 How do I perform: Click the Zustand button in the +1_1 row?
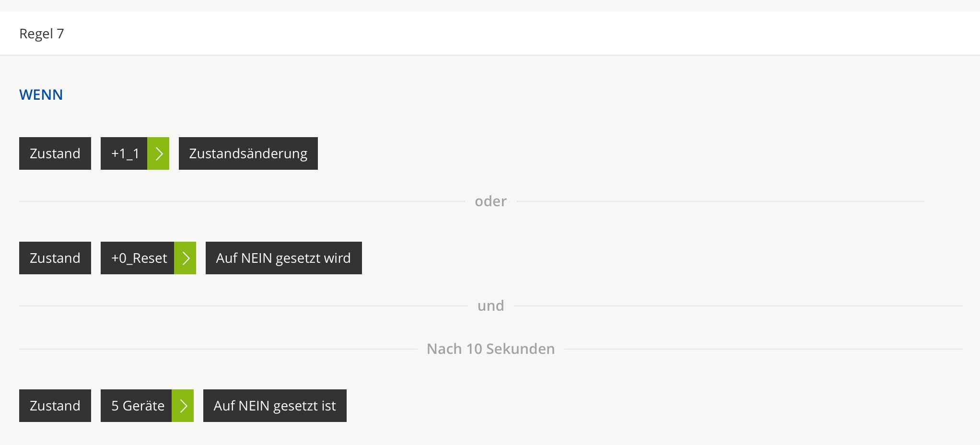(x=55, y=153)
